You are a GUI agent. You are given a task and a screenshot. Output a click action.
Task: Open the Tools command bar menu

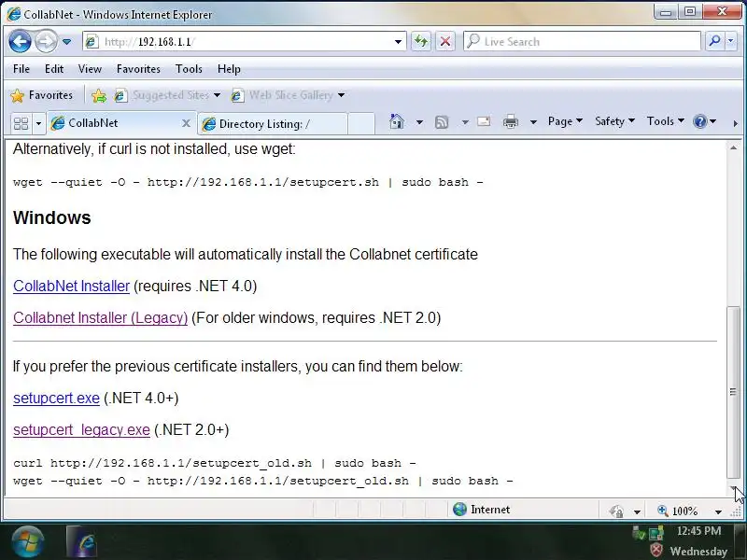666,121
